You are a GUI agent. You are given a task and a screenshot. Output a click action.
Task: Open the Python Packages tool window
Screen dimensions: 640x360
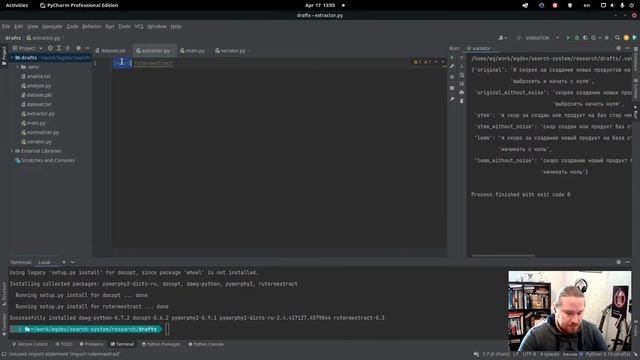161,344
